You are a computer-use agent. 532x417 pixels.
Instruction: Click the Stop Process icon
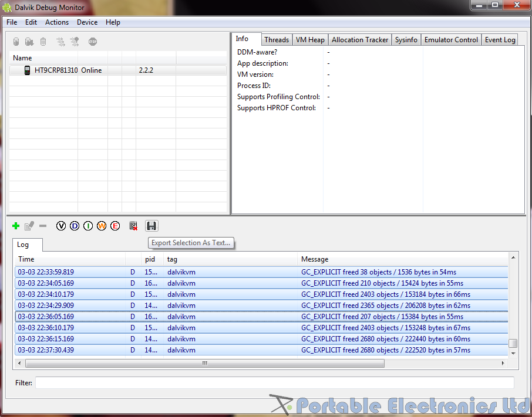pyautogui.click(x=93, y=42)
